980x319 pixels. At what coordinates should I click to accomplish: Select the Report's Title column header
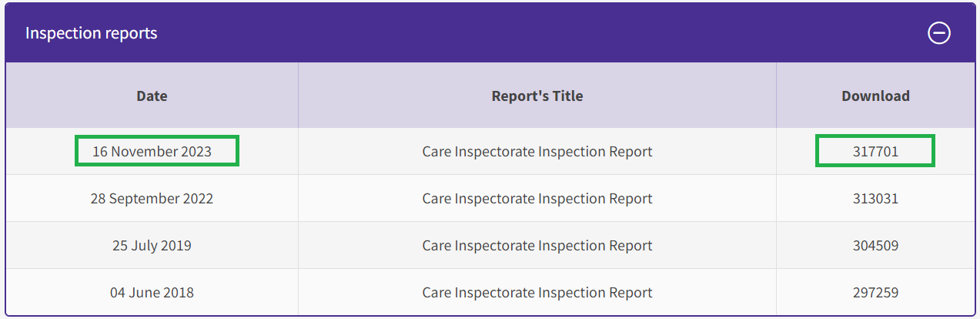[537, 96]
